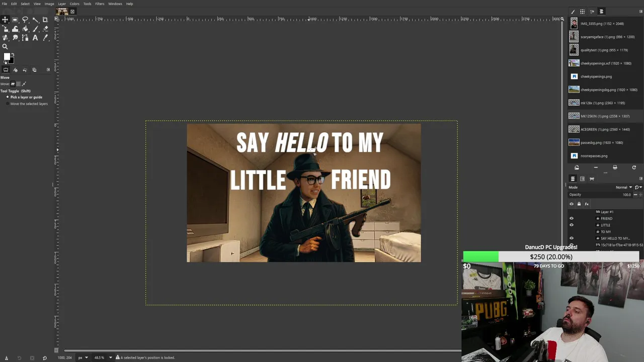This screenshot has height=362, width=644.
Task: Open the layer mode group switcher dropdown
Action: click(638, 188)
